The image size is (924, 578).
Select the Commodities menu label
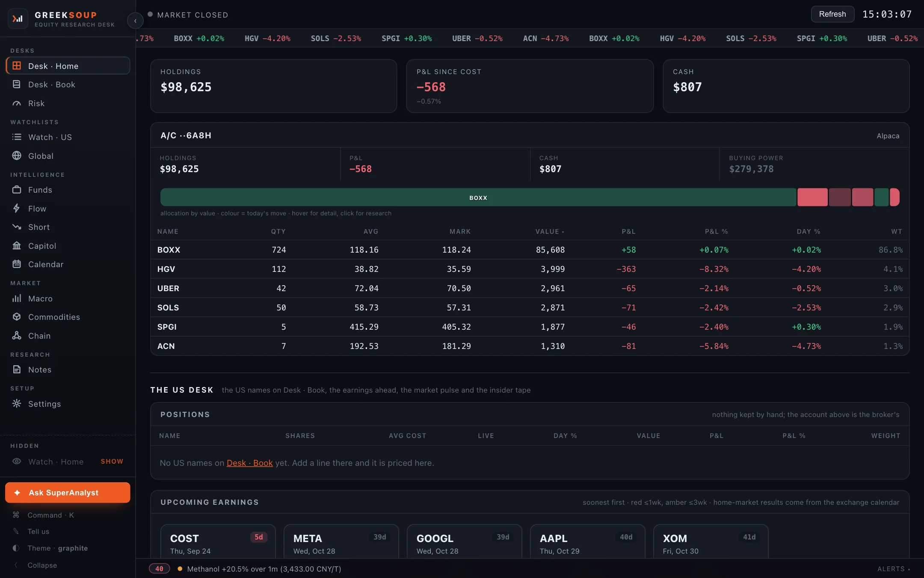click(x=54, y=317)
